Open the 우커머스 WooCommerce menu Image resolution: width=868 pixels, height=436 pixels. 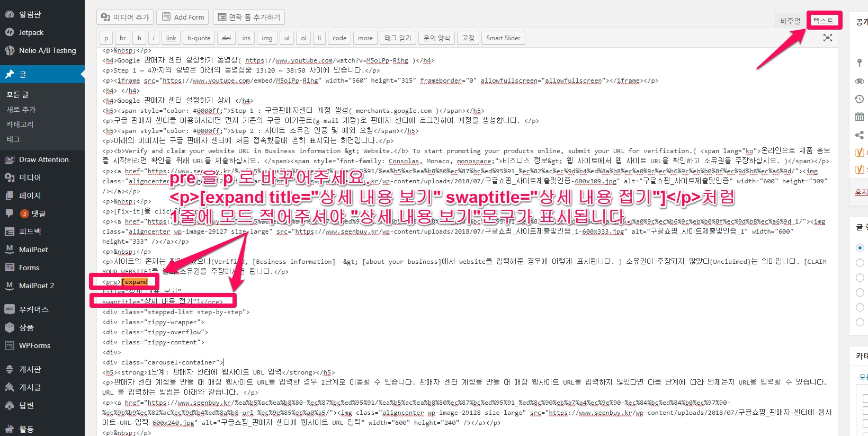[33, 309]
